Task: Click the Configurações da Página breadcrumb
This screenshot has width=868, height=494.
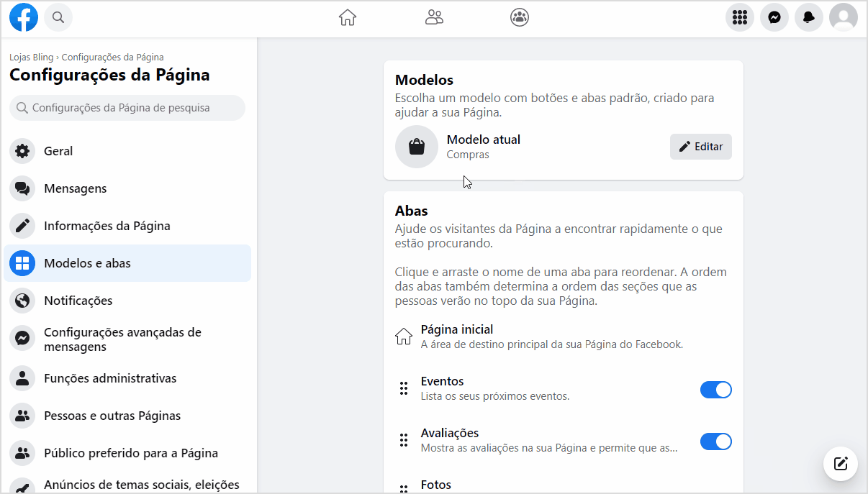Action: pos(112,57)
